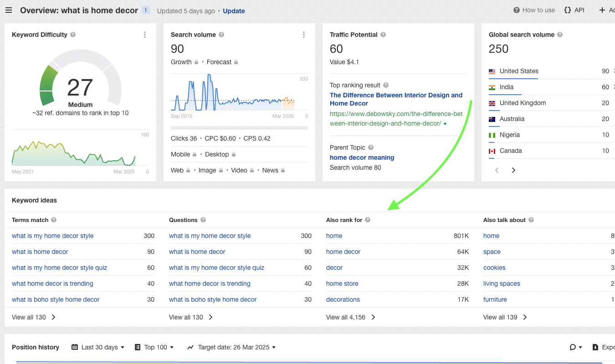Click the How to use help icon

(517, 10)
